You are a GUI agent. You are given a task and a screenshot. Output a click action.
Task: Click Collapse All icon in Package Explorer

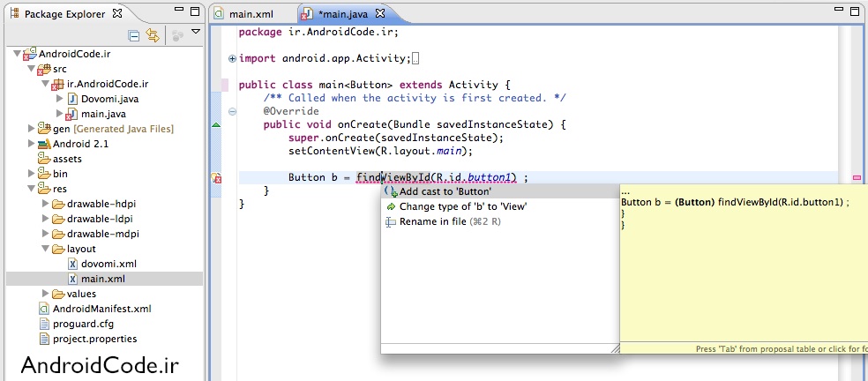134,35
